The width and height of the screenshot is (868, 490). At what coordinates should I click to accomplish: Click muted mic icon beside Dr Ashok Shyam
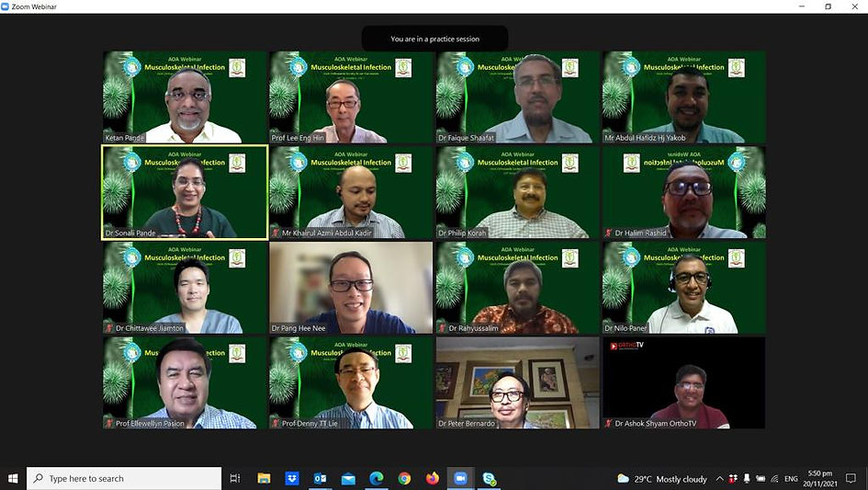(608, 424)
